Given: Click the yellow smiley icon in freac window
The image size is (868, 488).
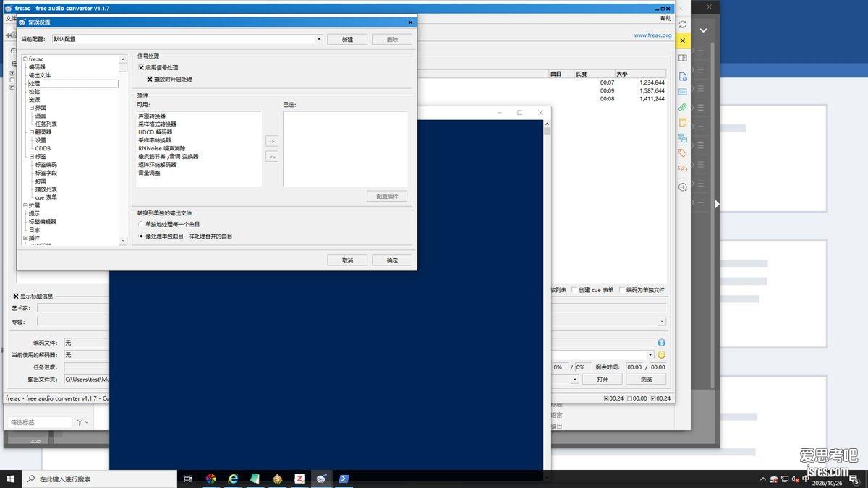Looking at the screenshot, I should (661, 355).
